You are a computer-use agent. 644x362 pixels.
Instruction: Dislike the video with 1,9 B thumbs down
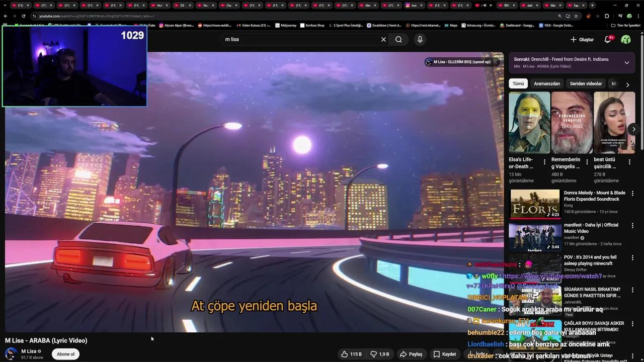380,354
